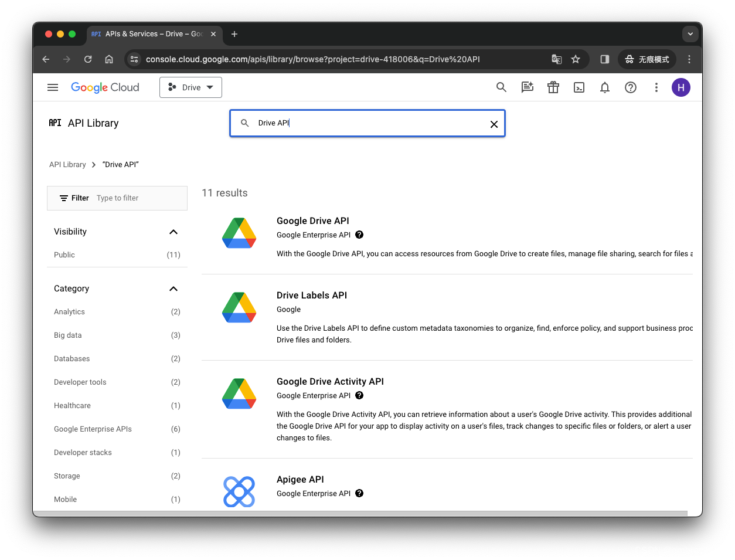Go to the browser home page icon
Viewport: 735px width, 560px height.
109,59
